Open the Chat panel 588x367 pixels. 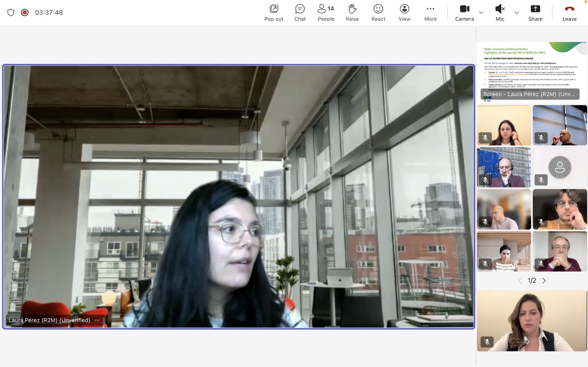pos(300,12)
